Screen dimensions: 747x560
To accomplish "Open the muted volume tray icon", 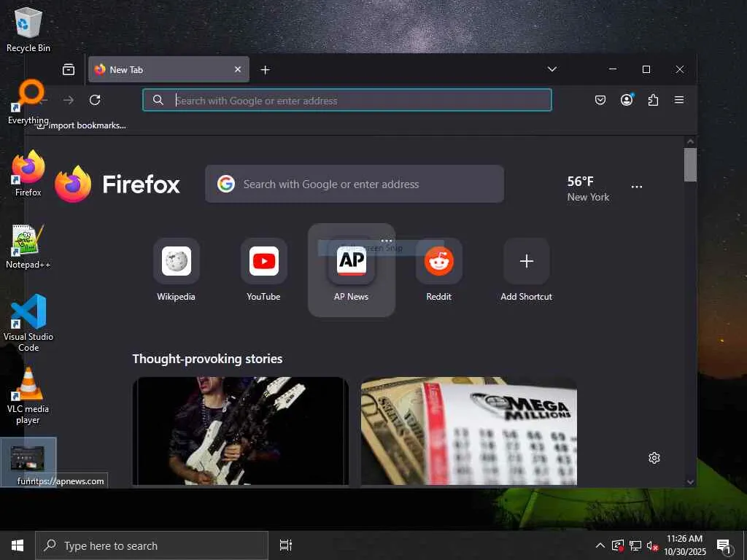I will point(652,545).
